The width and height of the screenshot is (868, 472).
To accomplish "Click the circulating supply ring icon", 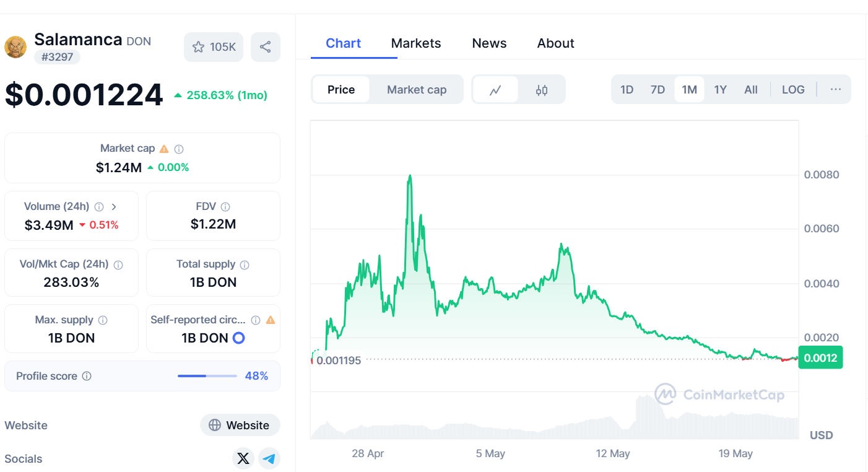I will [238, 338].
